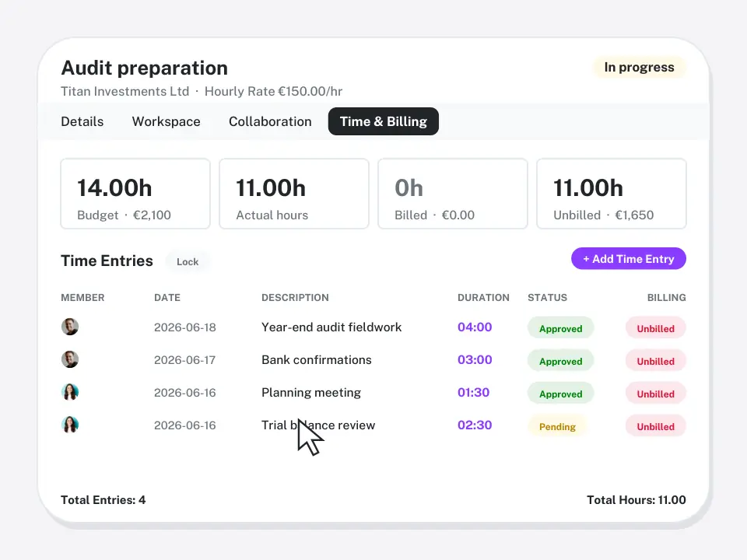Click the 01:30 duration value
This screenshot has width=747, height=560.
click(x=473, y=392)
